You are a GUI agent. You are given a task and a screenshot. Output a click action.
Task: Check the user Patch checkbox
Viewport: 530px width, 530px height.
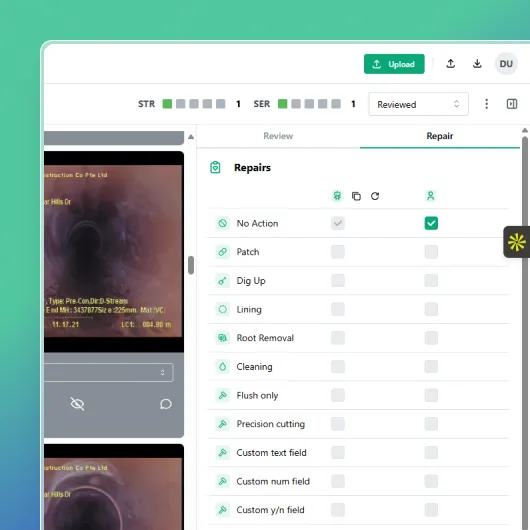[431, 252]
